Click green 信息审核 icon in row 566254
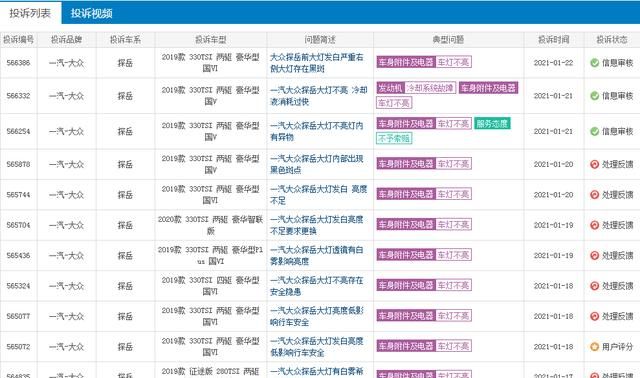 (x=594, y=131)
